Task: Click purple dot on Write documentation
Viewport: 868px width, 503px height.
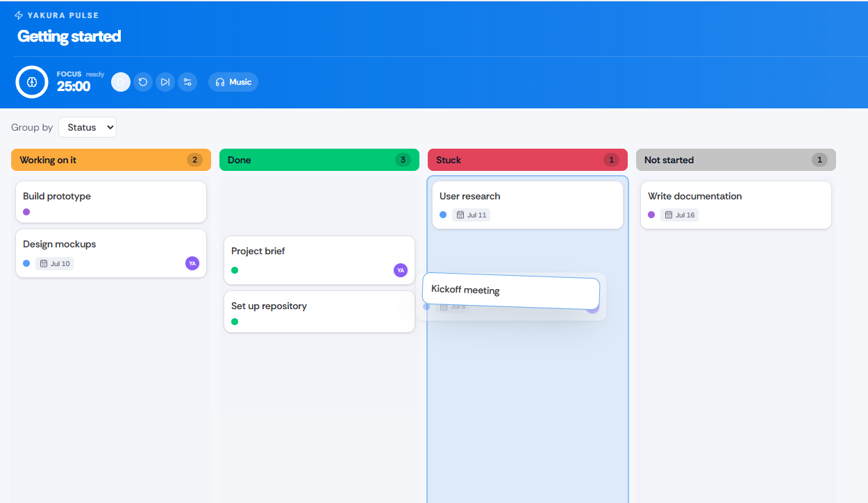Action: [x=651, y=215]
